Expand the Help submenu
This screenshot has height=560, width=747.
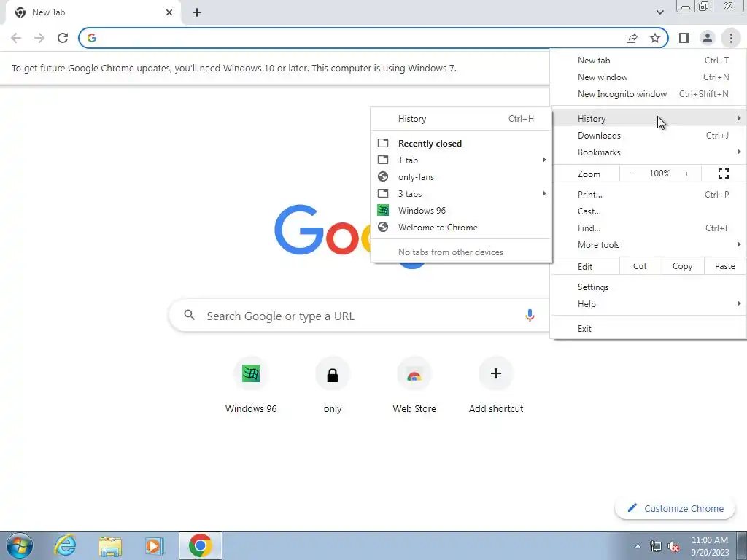649,304
